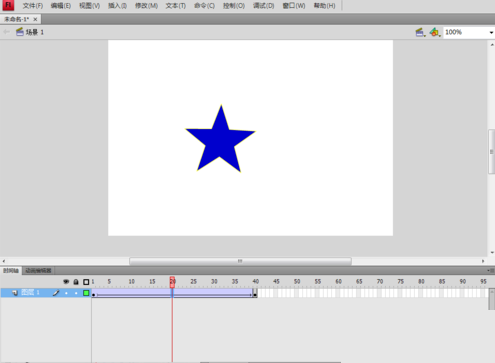Click the outline square in timeline header
495x363 pixels.
pos(86,282)
